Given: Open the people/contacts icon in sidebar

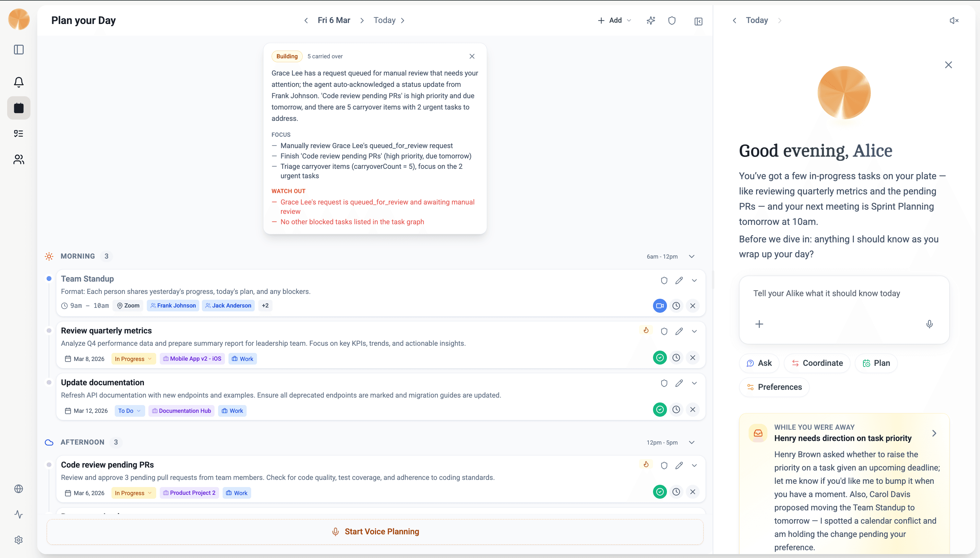Looking at the screenshot, I should click(x=18, y=159).
